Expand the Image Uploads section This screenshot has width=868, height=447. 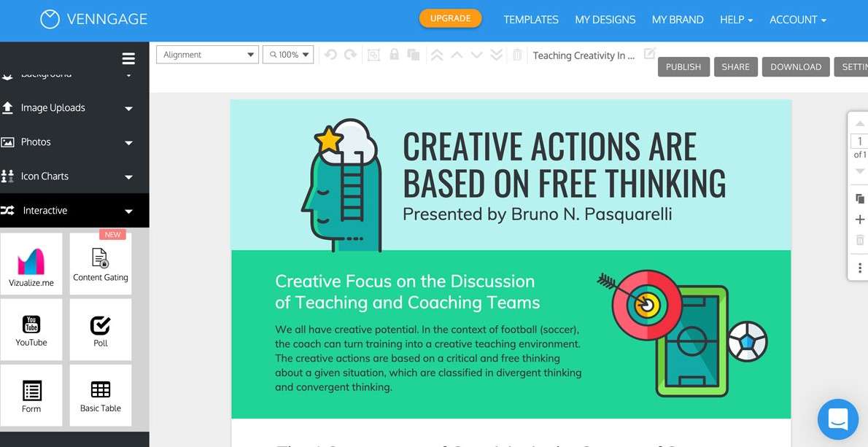[74, 108]
